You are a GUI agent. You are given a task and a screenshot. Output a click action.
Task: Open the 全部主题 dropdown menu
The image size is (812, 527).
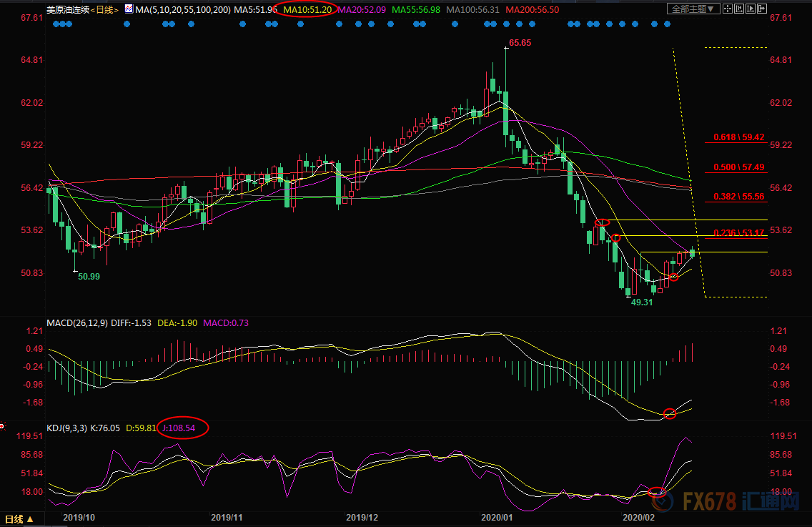pyautogui.click(x=692, y=9)
